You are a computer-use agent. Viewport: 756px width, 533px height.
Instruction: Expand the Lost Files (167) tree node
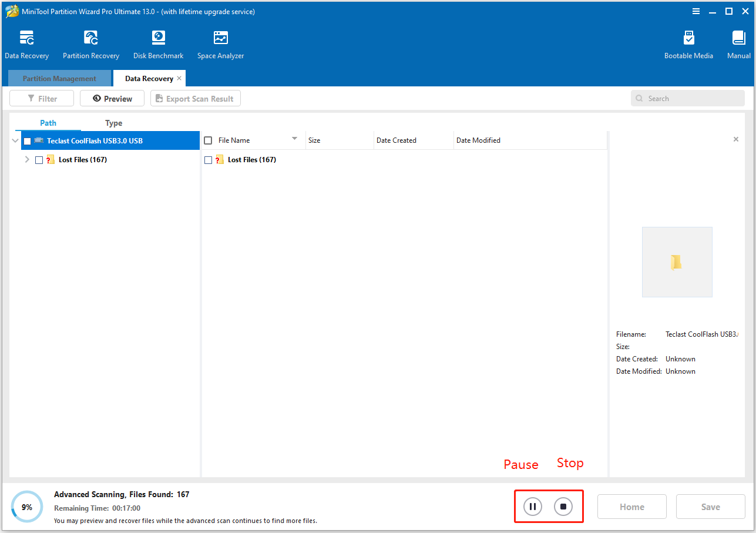pos(26,159)
